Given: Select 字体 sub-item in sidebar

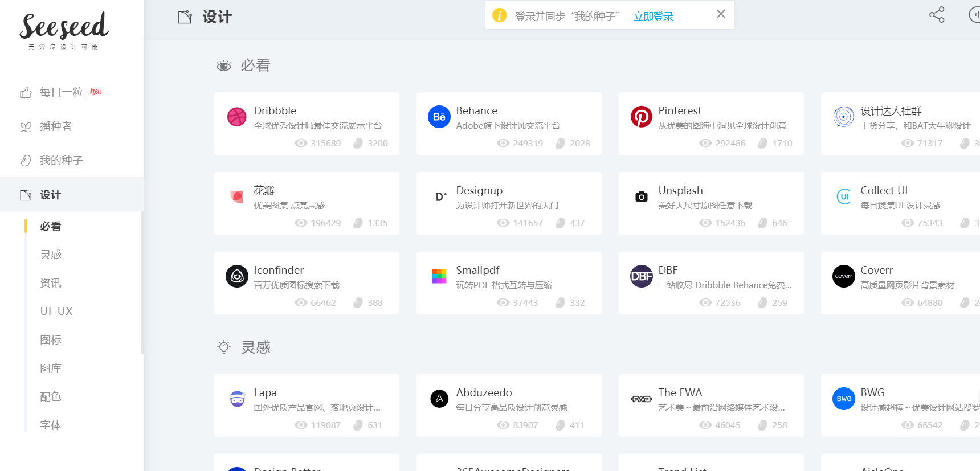Looking at the screenshot, I should point(51,425).
